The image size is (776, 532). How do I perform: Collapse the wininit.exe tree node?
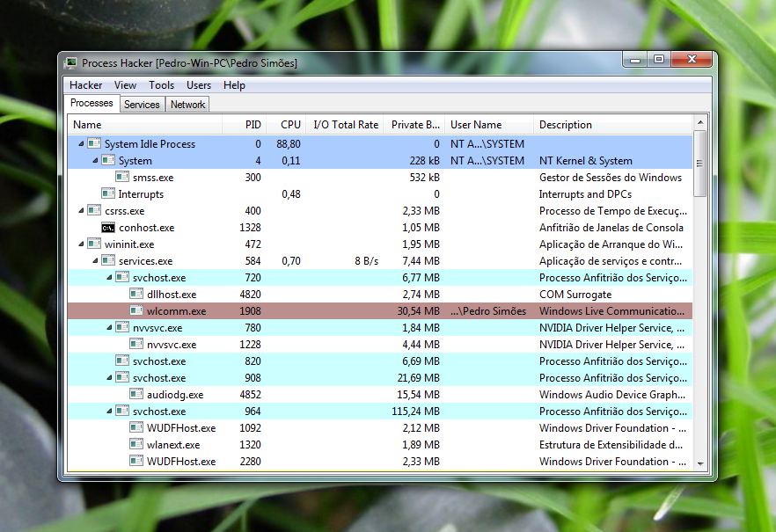click(81, 244)
